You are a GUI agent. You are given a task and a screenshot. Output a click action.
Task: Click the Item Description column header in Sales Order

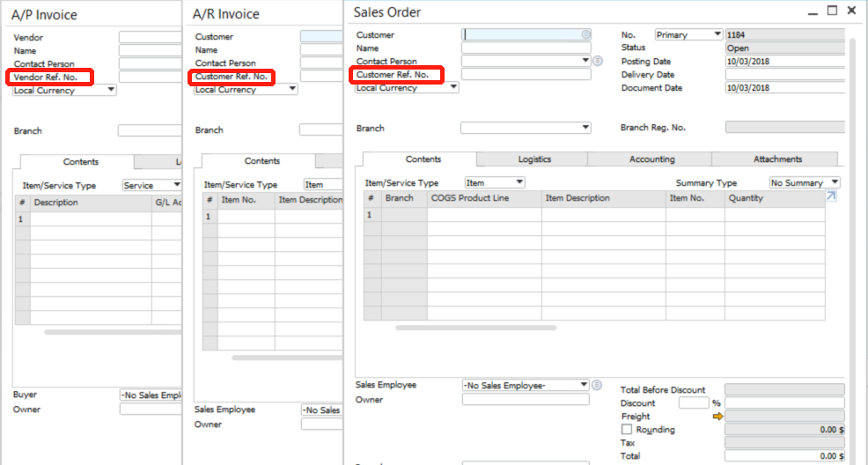pyautogui.click(x=603, y=198)
